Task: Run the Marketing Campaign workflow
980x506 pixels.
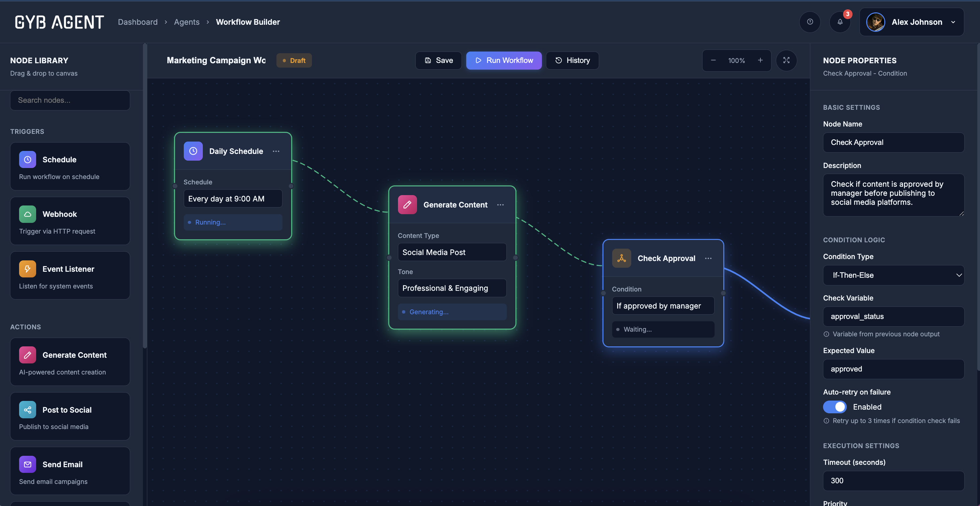Action: pyautogui.click(x=504, y=60)
